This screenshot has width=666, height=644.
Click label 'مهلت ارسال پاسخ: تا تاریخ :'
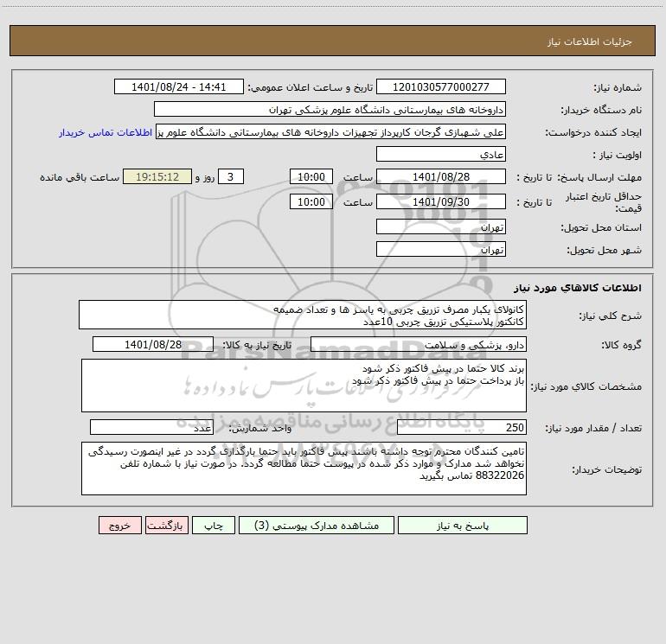tap(580, 177)
